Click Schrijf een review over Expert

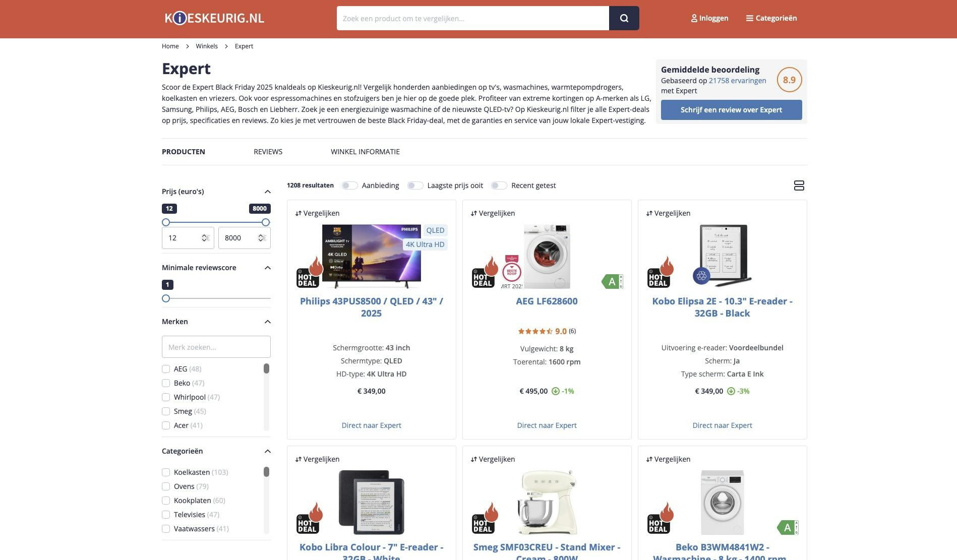click(x=731, y=110)
